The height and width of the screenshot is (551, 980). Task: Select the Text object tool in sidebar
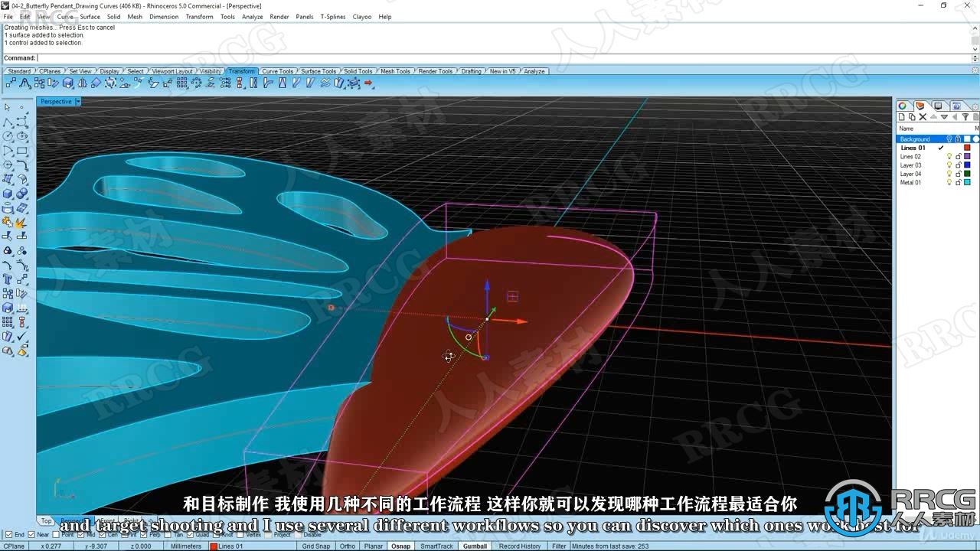8,279
